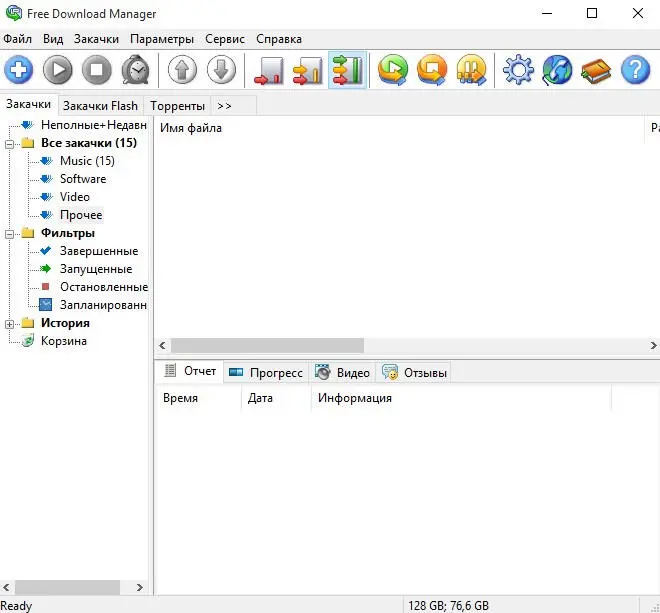The height and width of the screenshot is (613, 660).
Task: Click the tree panel scrollbar left arrow
Action: 7,587
